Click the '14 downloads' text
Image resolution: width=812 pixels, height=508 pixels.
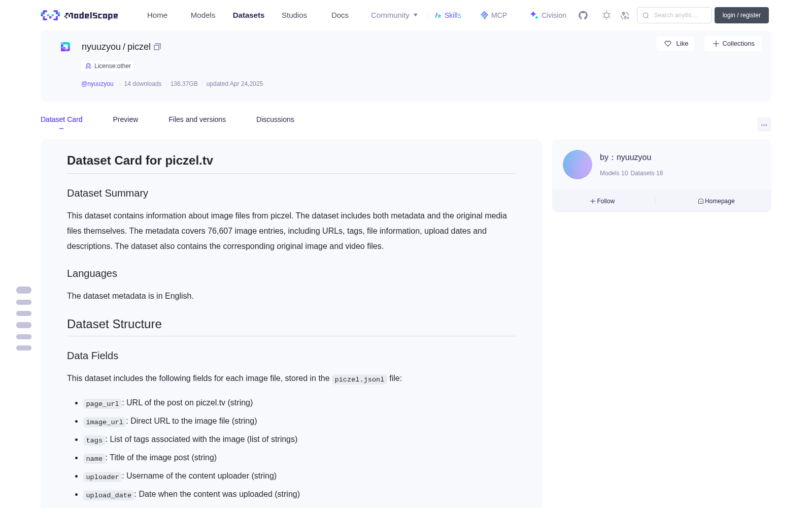pyautogui.click(x=143, y=84)
